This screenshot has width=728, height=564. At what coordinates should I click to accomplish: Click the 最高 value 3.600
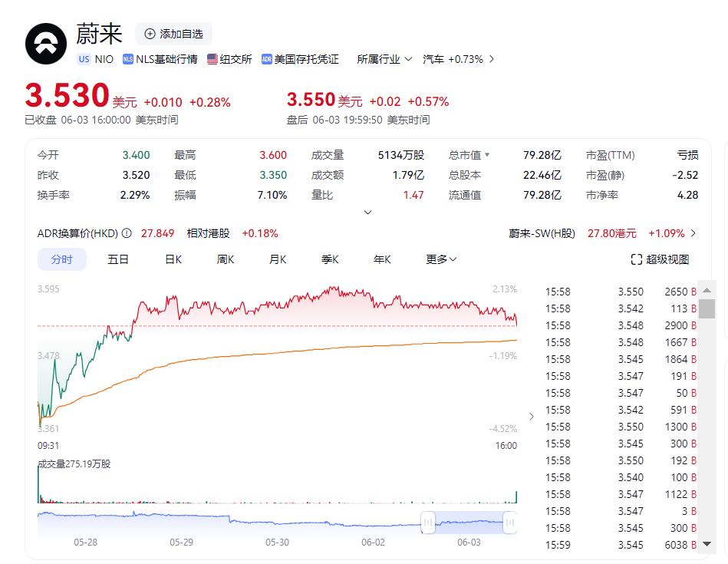273,155
